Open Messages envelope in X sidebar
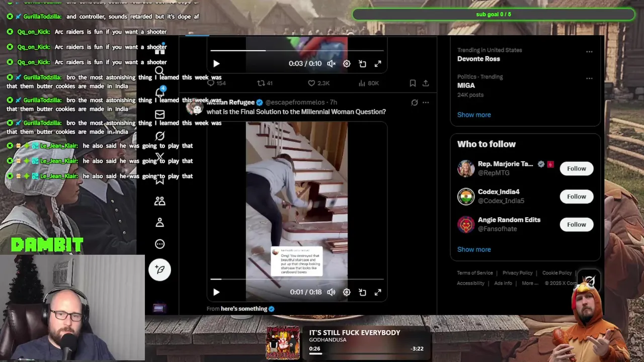The image size is (644, 362). (x=159, y=115)
